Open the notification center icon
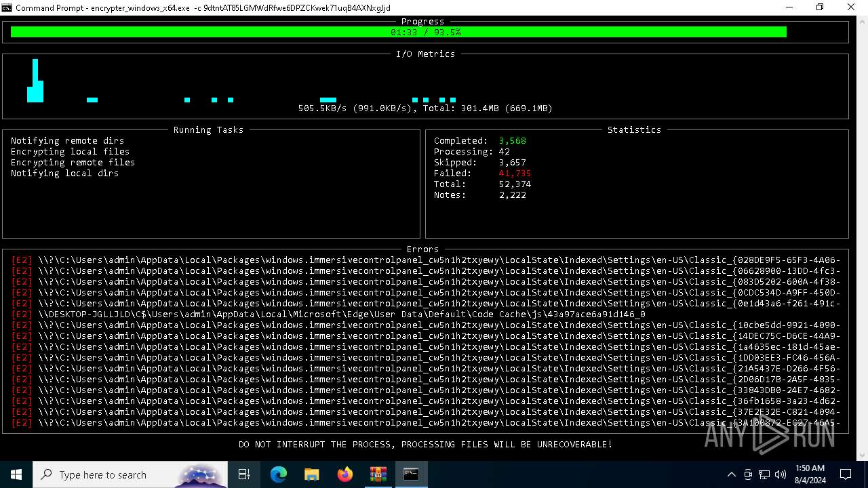Viewport: 868px width, 488px height. pos(846,474)
